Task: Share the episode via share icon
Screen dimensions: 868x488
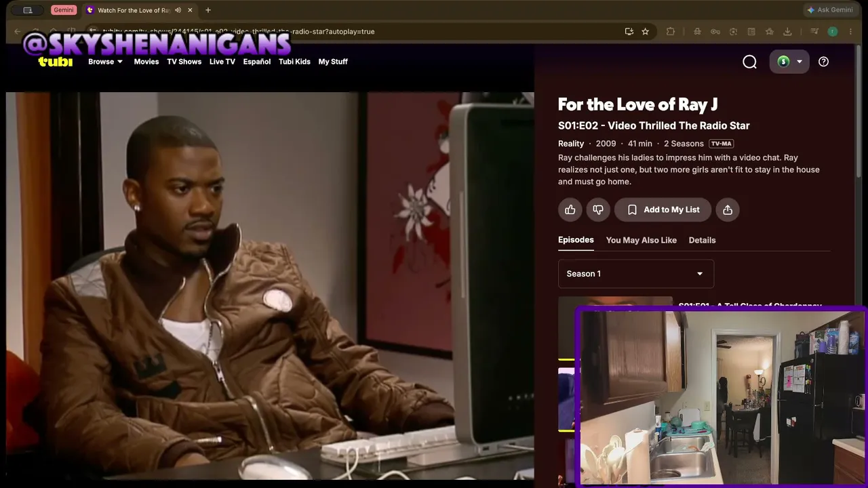Action: coord(728,210)
